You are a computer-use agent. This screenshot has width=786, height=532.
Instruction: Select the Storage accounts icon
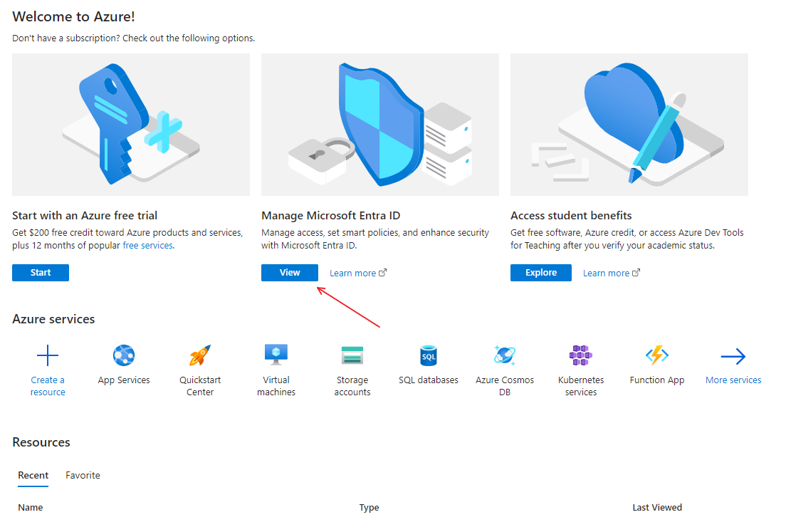click(352, 355)
